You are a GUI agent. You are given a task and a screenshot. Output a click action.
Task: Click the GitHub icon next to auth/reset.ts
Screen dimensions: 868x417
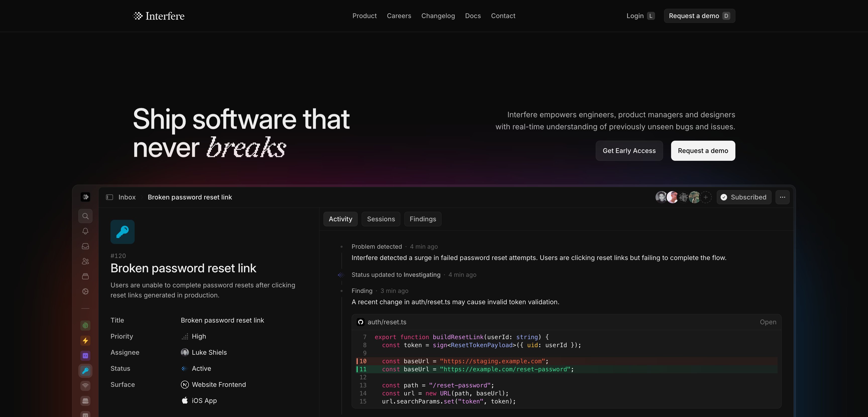361,322
